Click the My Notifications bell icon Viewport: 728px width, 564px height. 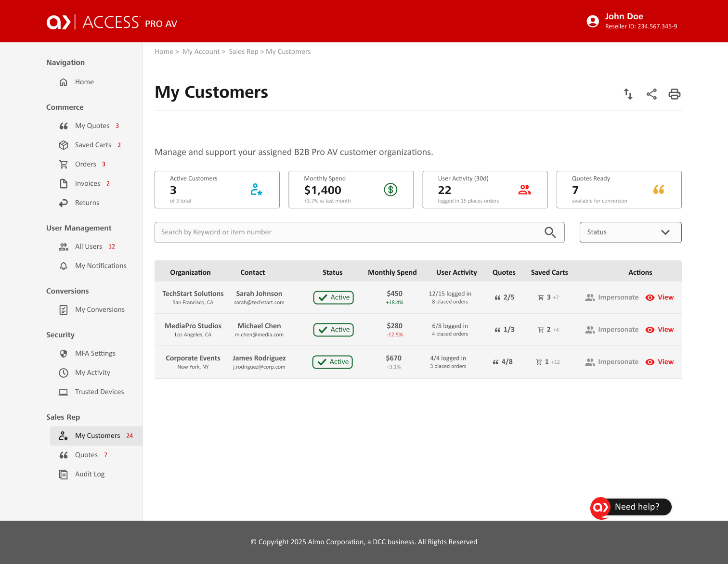coord(64,266)
